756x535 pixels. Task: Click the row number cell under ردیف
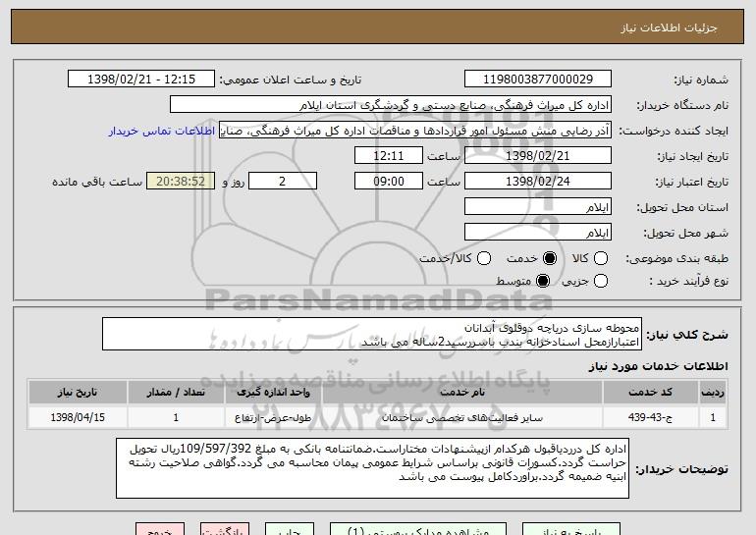pos(713,417)
